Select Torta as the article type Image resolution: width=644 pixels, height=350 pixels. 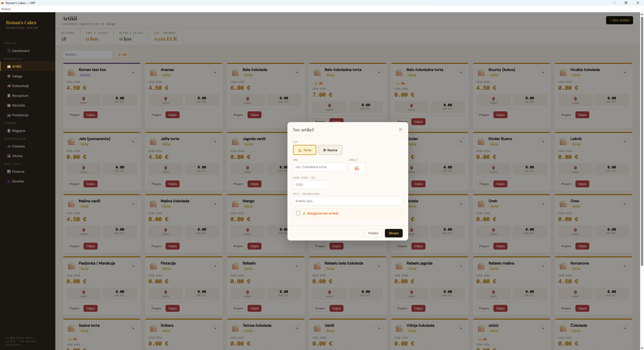click(x=305, y=150)
